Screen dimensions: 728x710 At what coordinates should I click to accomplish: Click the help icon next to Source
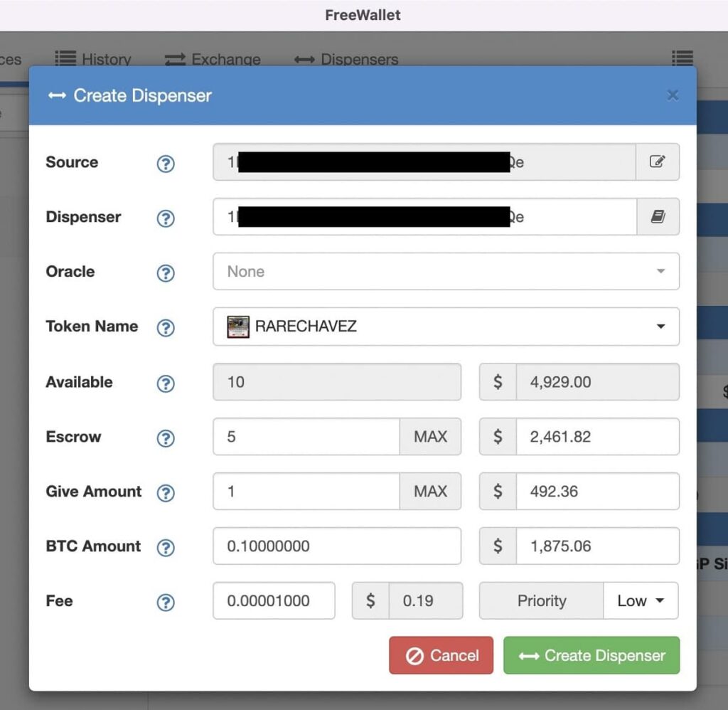click(166, 164)
